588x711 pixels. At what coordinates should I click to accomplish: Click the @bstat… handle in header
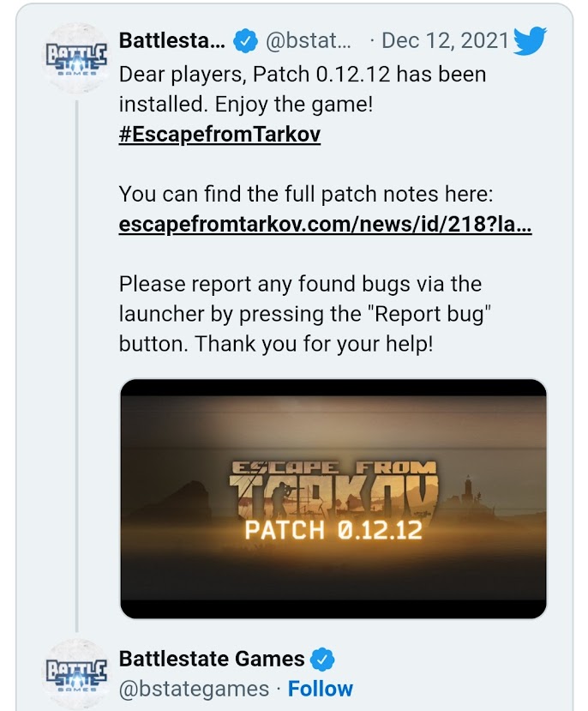pos(309,41)
